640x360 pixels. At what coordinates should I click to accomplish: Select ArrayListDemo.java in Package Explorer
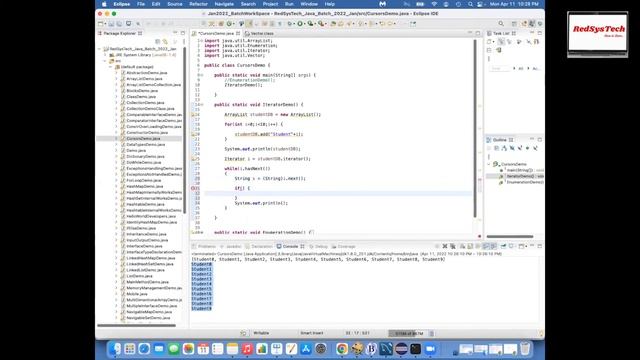click(x=144, y=78)
